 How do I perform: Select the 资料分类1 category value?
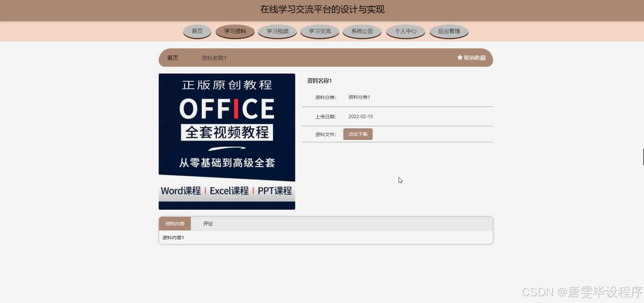point(359,97)
